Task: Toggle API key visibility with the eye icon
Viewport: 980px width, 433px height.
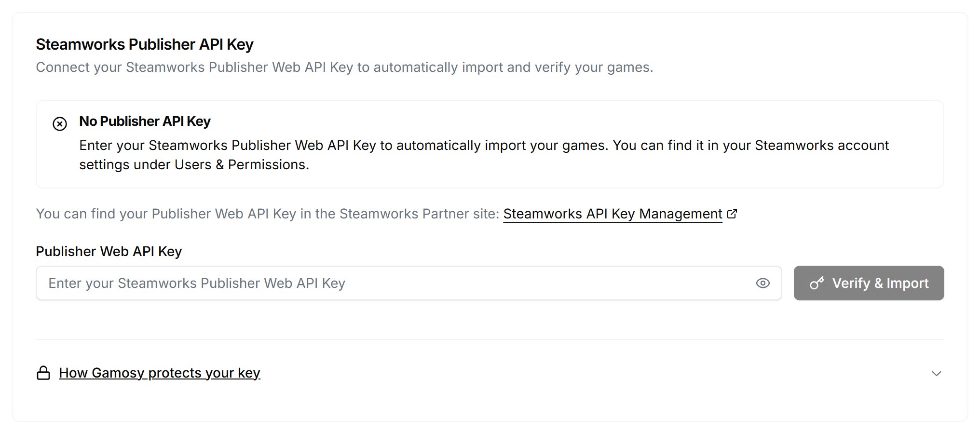Action: pyautogui.click(x=762, y=283)
